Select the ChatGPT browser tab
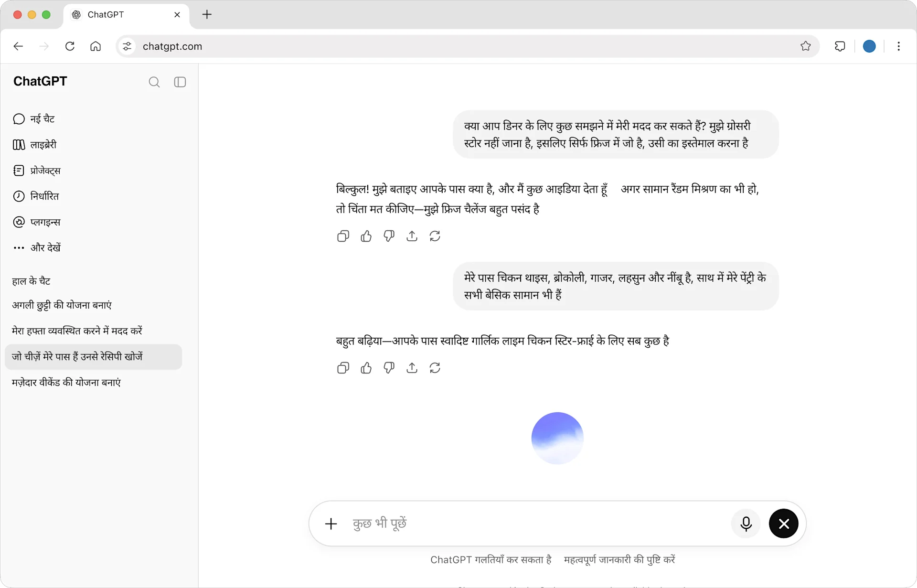Viewport: 917px width, 588px height. (126, 15)
